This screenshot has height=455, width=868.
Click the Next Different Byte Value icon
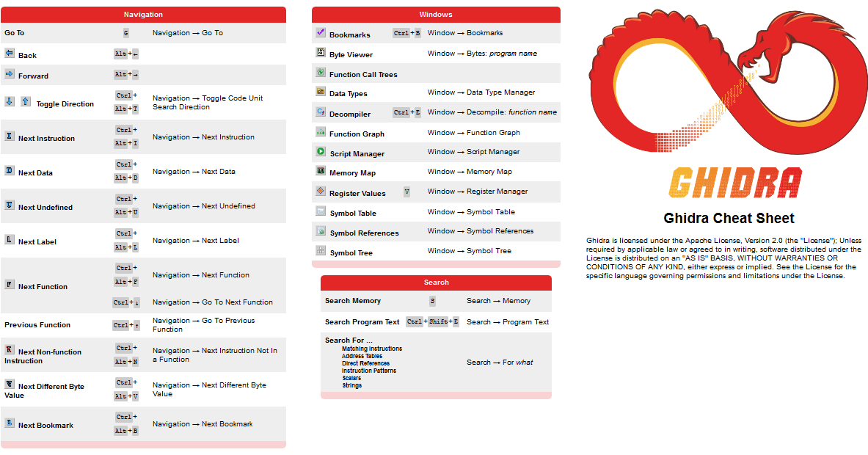[10, 384]
